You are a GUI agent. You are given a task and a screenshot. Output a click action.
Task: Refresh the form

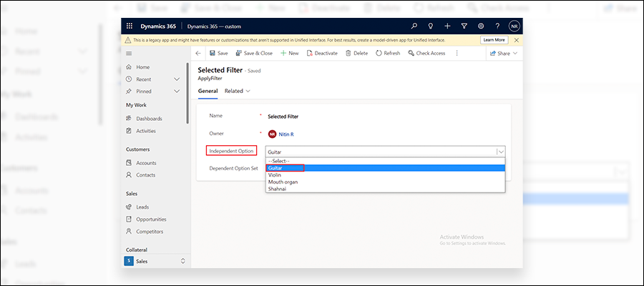click(388, 54)
